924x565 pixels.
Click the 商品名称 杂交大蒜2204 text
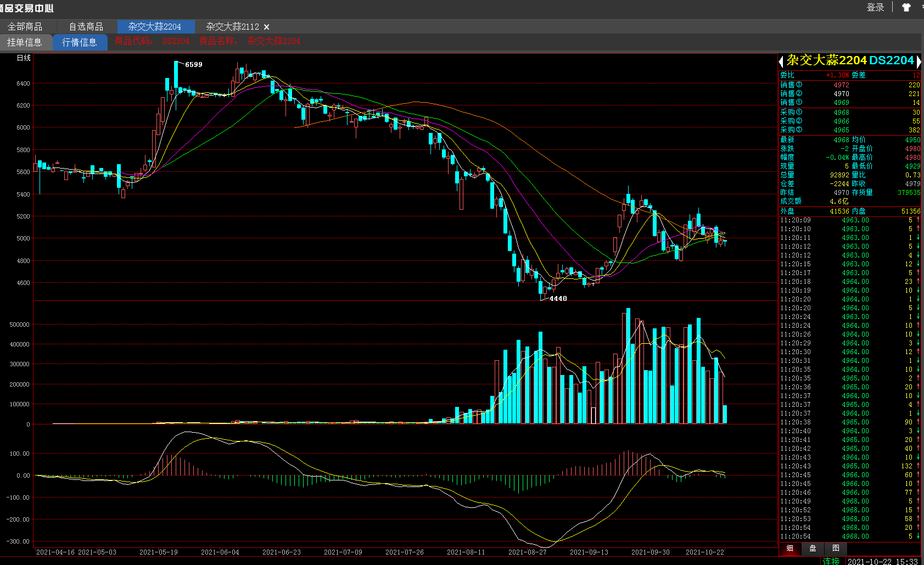coord(250,41)
